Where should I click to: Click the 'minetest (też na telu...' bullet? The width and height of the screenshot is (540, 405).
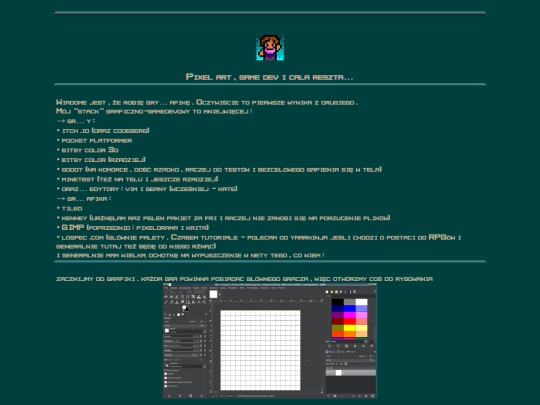[x=137, y=179]
